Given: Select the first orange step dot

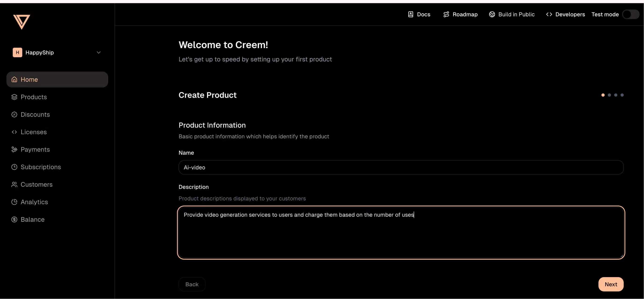Looking at the screenshot, I should tap(603, 95).
